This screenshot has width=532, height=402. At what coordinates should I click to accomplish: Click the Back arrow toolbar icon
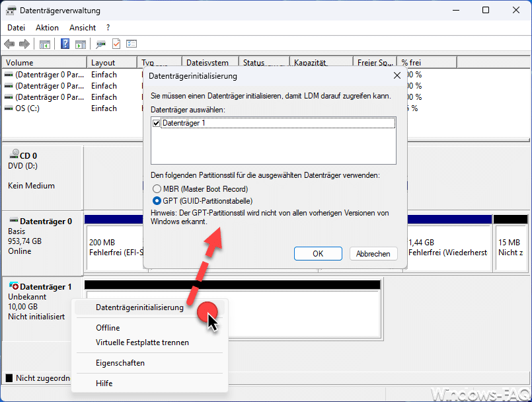pos(9,44)
